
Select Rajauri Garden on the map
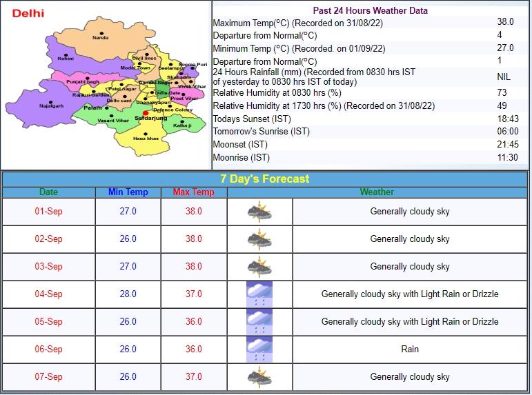90,94
